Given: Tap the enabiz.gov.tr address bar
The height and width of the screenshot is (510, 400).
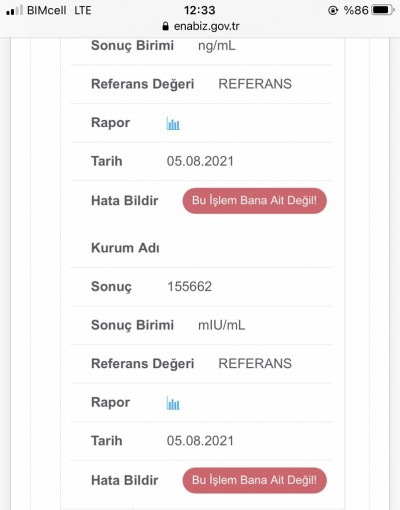Looking at the screenshot, I should click(x=201, y=26).
